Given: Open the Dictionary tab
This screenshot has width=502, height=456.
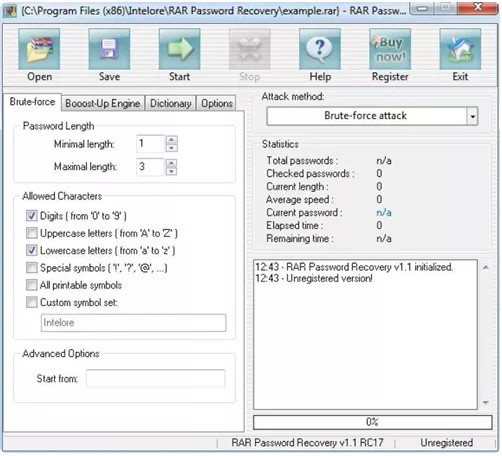Looking at the screenshot, I should tap(171, 103).
